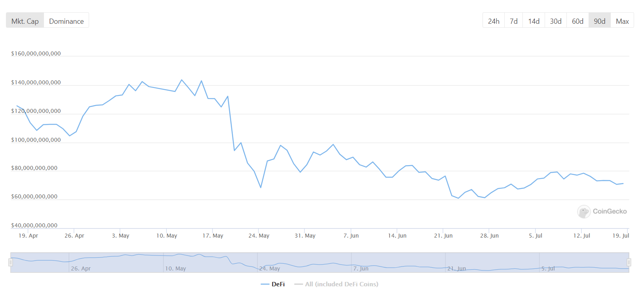Select the 24h time range

pyautogui.click(x=494, y=21)
